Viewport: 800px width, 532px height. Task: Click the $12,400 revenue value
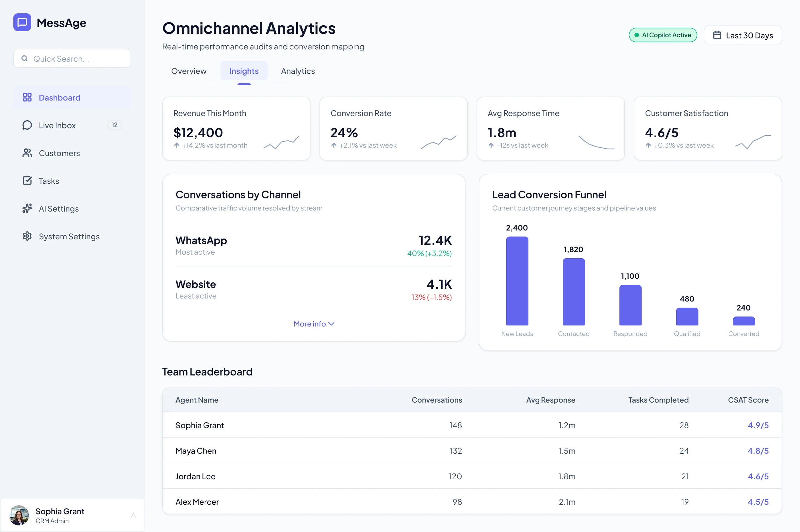click(198, 132)
